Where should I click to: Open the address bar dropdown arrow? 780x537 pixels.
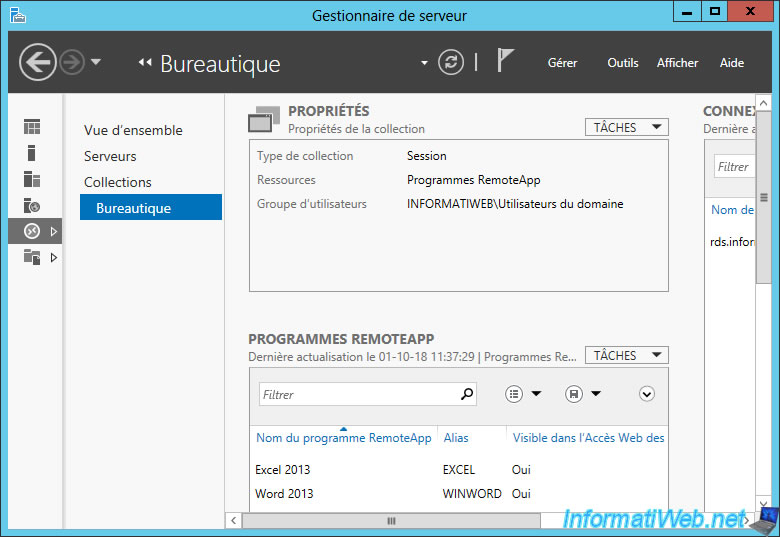[x=424, y=63]
